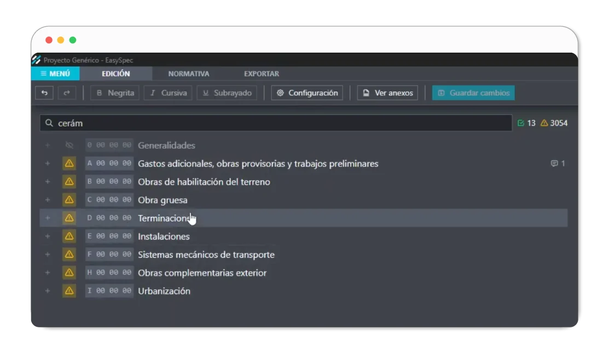Toggle Subrayado underline formatting
This screenshot has height=364, width=591.
(227, 93)
